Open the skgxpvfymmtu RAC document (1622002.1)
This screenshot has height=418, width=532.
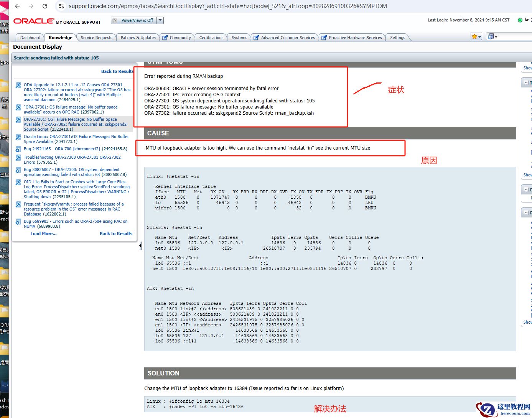click(x=74, y=209)
